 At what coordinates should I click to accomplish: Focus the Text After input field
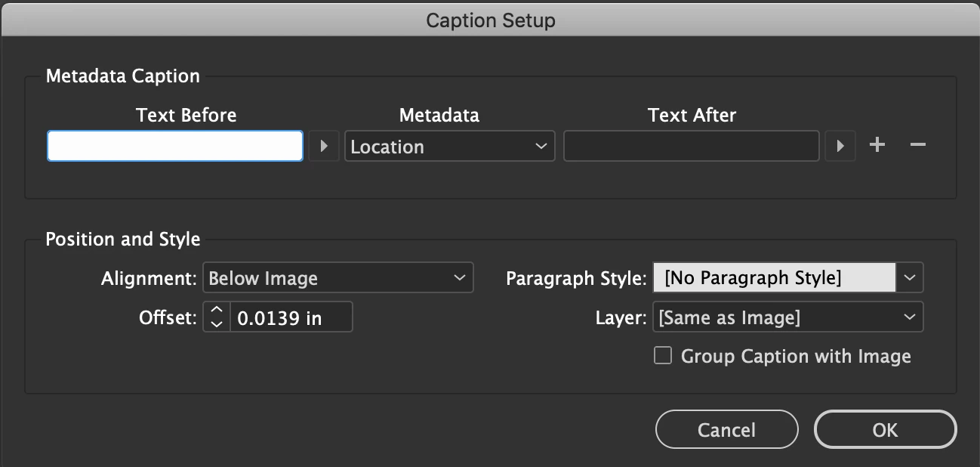click(691, 146)
